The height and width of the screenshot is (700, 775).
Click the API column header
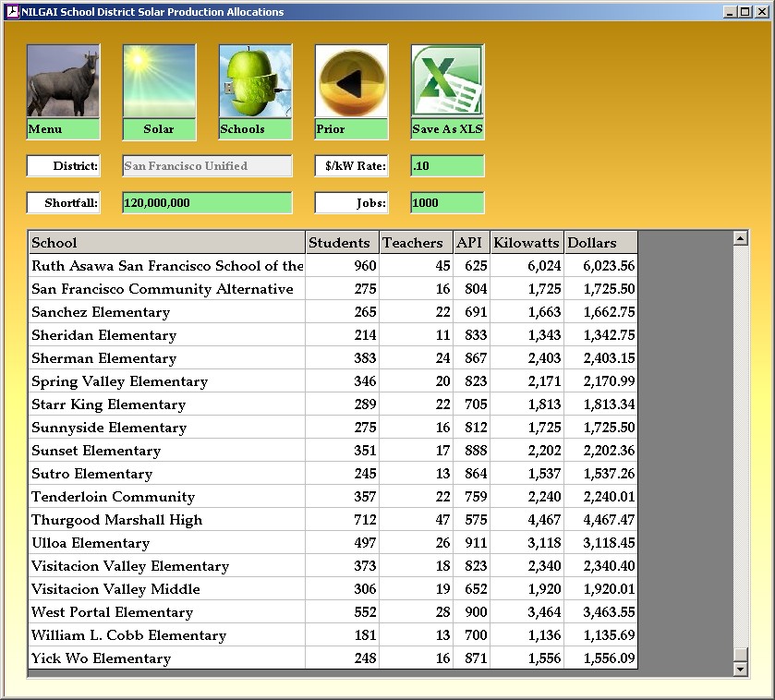tap(471, 243)
